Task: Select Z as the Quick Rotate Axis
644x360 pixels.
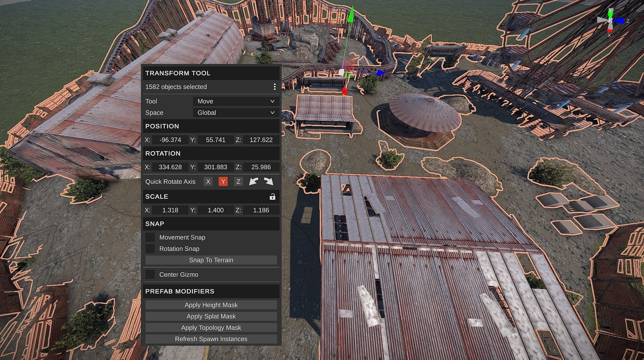Action: point(238,181)
